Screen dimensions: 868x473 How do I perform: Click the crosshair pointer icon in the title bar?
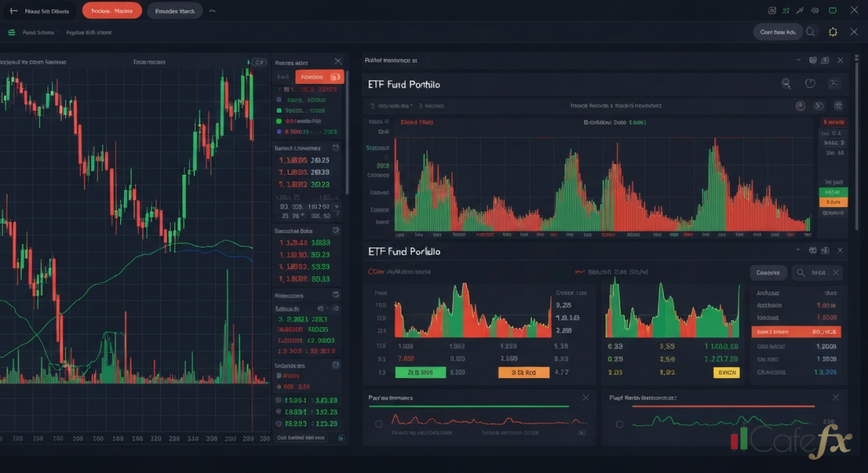799,10
